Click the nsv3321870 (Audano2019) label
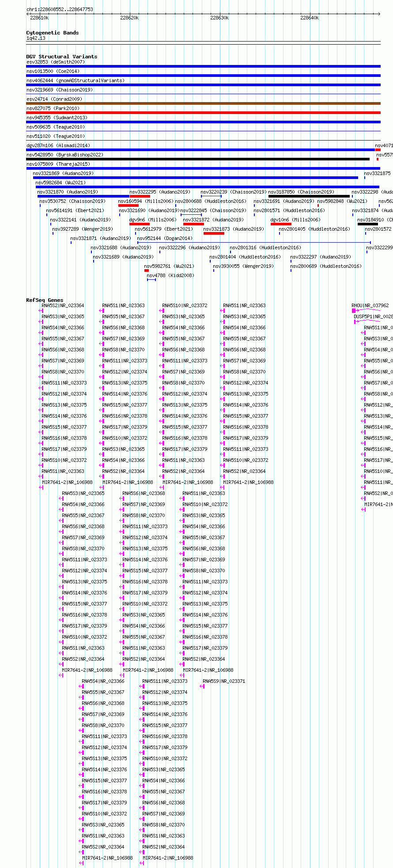This screenshot has height=868, width=393. click(x=68, y=192)
